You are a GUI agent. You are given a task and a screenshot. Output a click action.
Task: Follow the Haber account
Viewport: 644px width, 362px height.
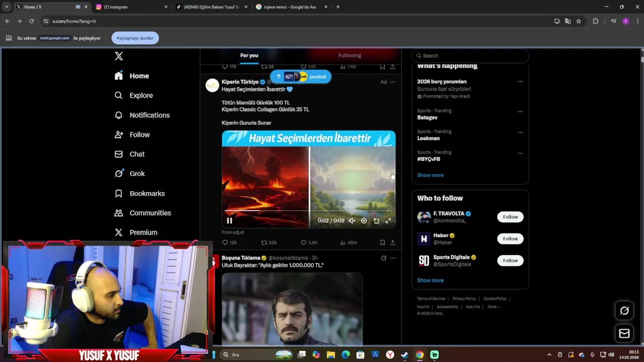510,239
